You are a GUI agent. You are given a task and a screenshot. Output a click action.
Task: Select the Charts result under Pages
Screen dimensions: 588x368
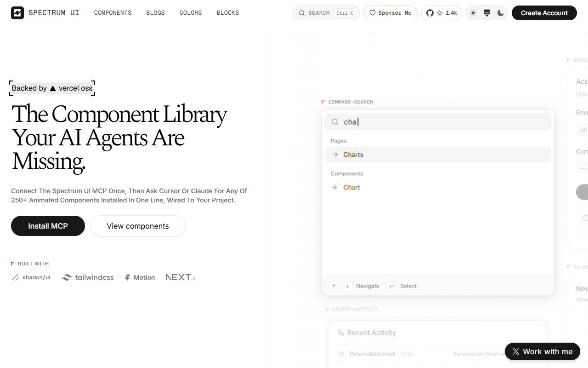[438, 155]
